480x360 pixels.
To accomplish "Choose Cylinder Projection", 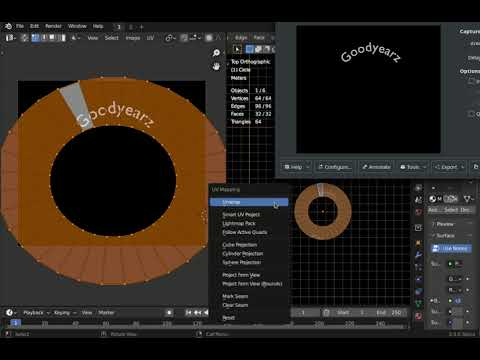I will click(x=249, y=254).
